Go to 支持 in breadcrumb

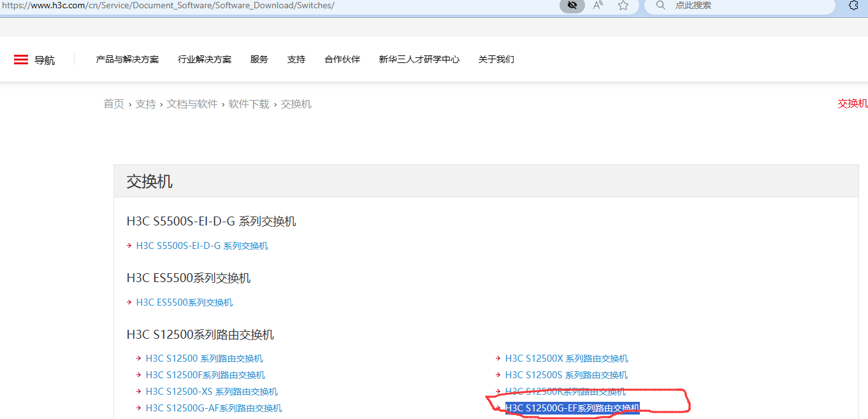(145, 104)
